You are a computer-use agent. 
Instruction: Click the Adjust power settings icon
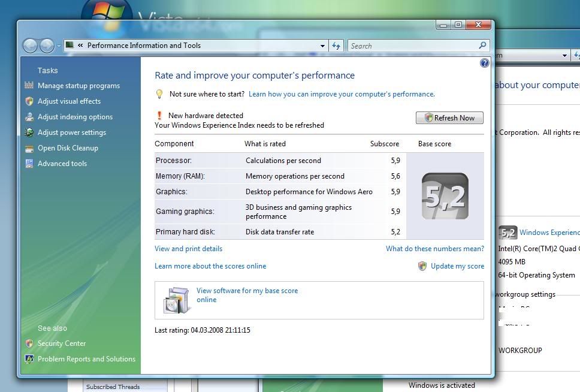coord(29,132)
